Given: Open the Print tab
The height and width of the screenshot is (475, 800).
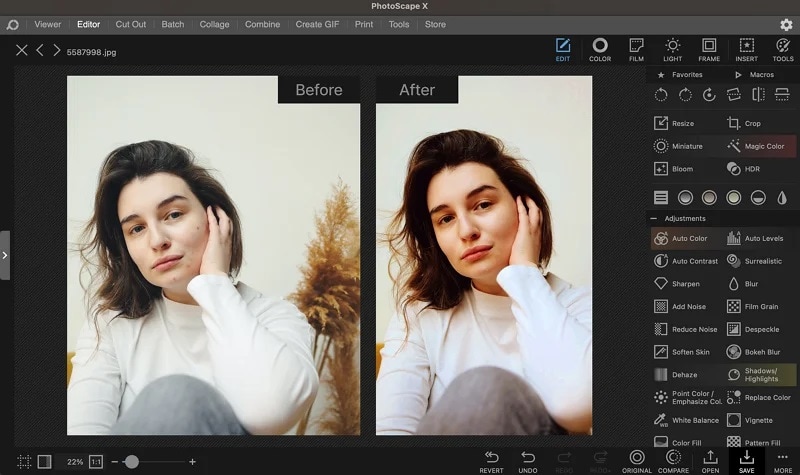Looking at the screenshot, I should [364, 24].
